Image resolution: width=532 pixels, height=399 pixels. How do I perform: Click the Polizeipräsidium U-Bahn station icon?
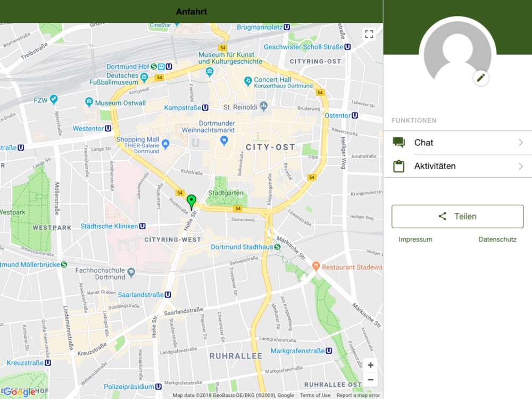159,386
